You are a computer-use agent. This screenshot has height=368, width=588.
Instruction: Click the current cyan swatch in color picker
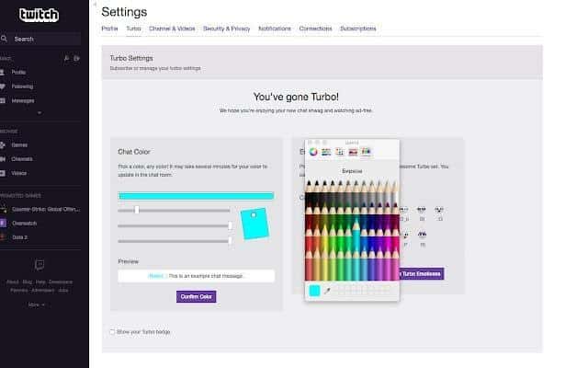tap(314, 291)
